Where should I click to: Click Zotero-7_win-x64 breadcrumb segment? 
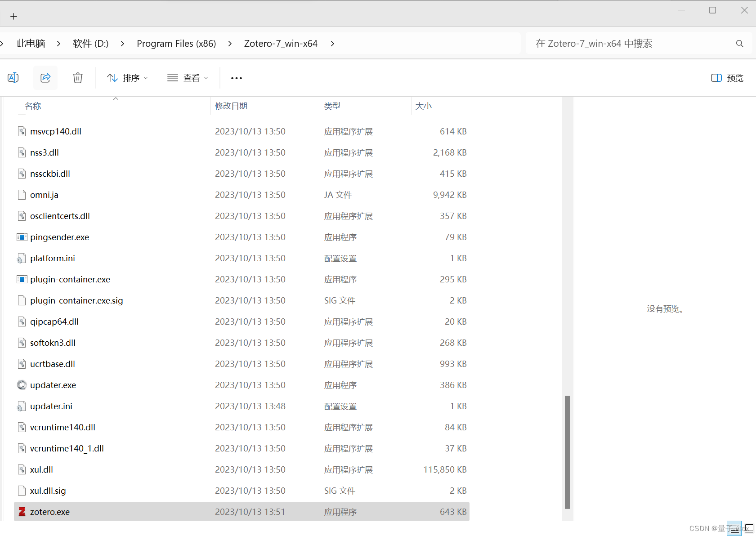point(281,44)
